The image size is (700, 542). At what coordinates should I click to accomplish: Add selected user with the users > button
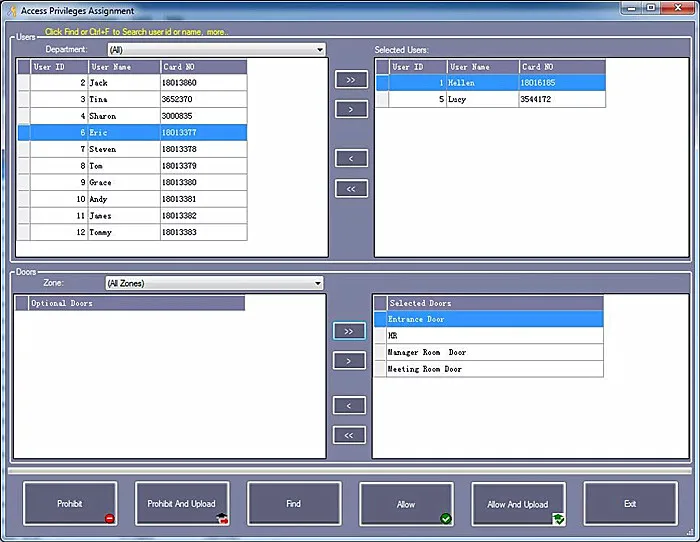coord(351,109)
